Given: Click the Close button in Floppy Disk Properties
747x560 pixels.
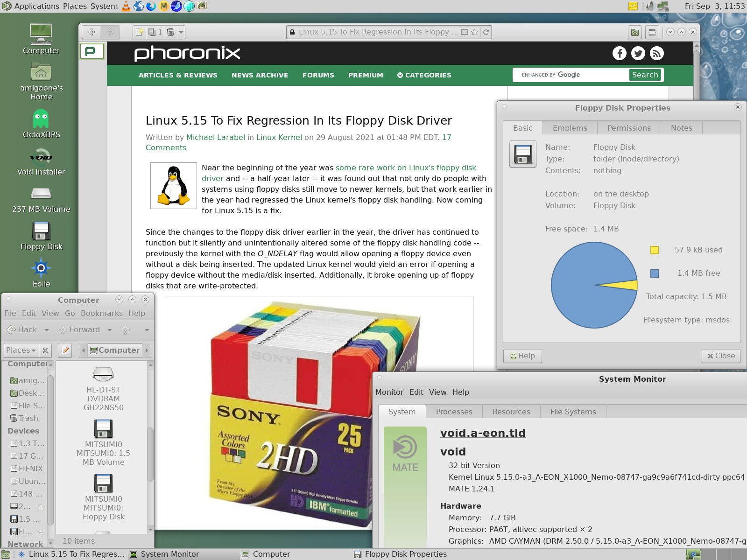Looking at the screenshot, I should coord(721,356).
